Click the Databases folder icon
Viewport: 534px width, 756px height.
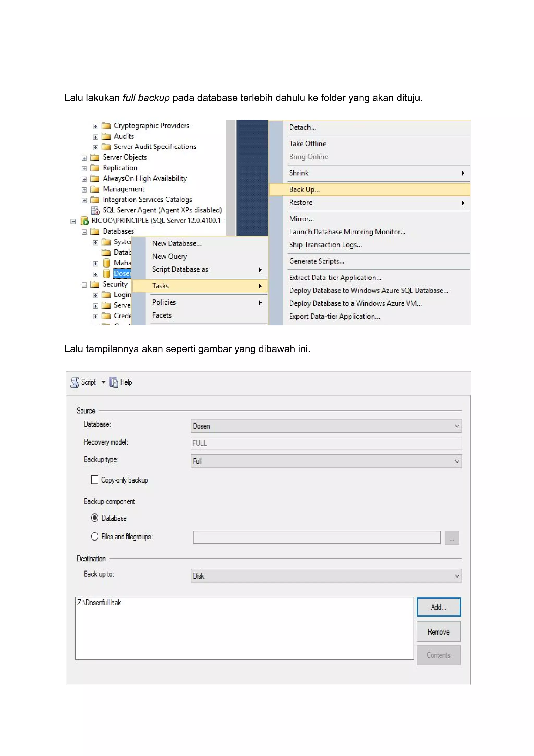[95, 231]
